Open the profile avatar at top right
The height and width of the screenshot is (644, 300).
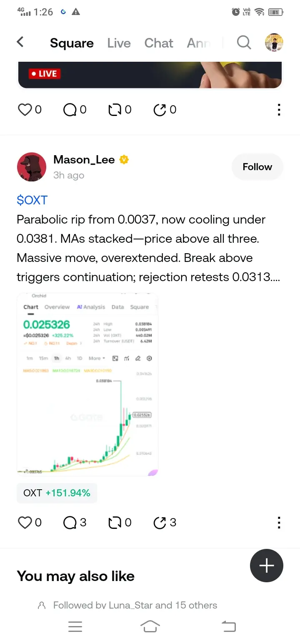pyautogui.click(x=274, y=43)
